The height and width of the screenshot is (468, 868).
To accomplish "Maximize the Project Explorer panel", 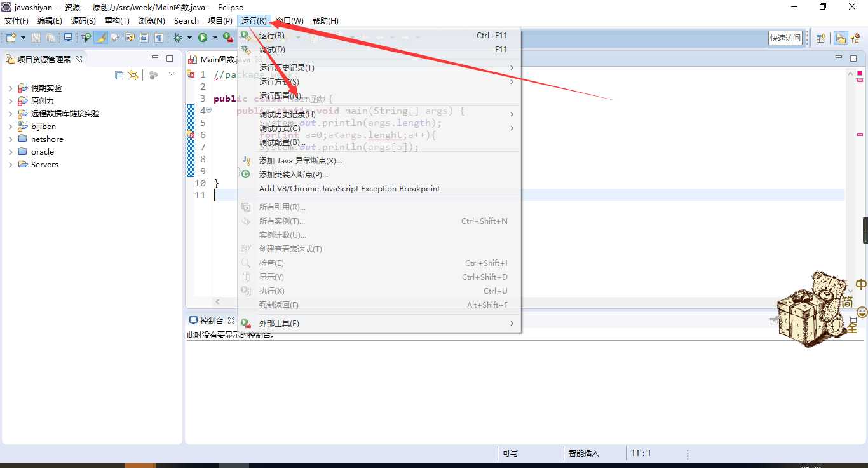I will [170, 59].
